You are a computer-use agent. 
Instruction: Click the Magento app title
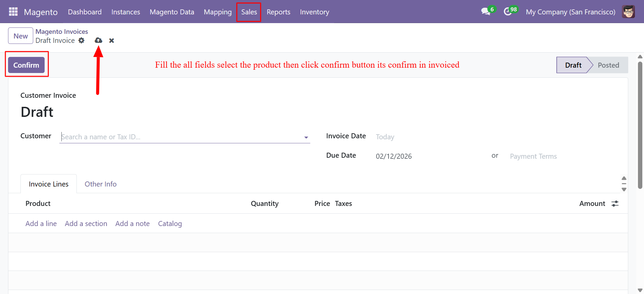41,12
